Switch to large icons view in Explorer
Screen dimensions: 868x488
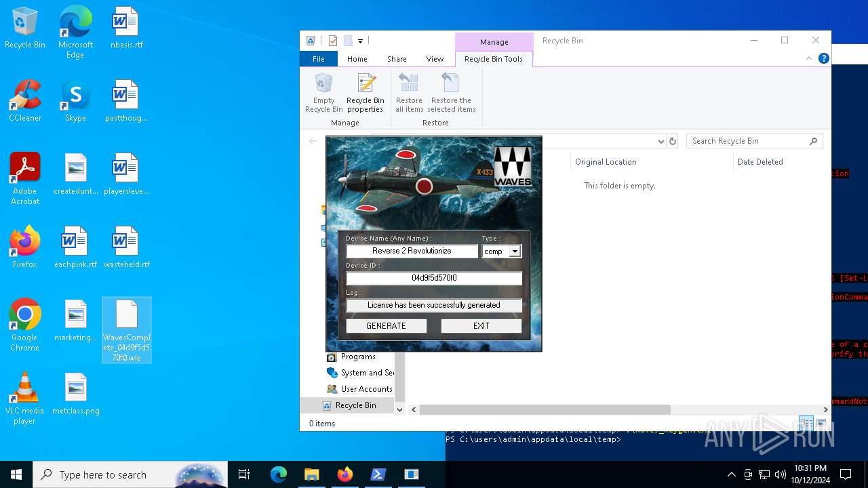pos(821,423)
